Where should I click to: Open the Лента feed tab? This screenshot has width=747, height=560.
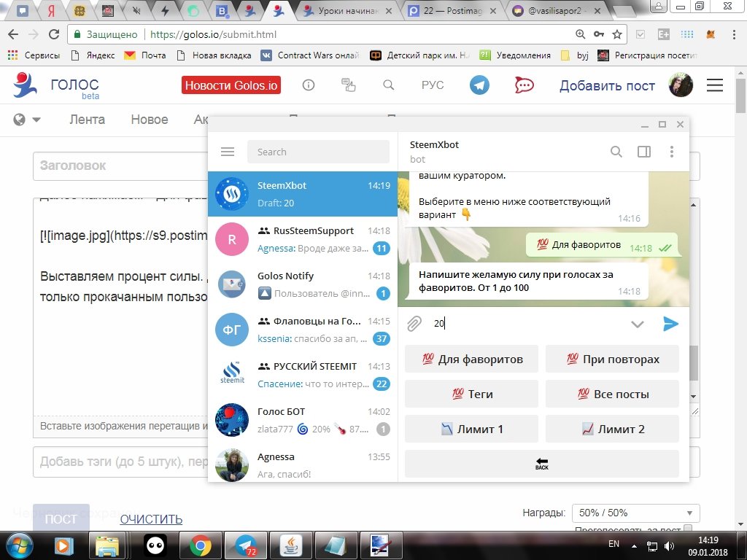pos(88,120)
